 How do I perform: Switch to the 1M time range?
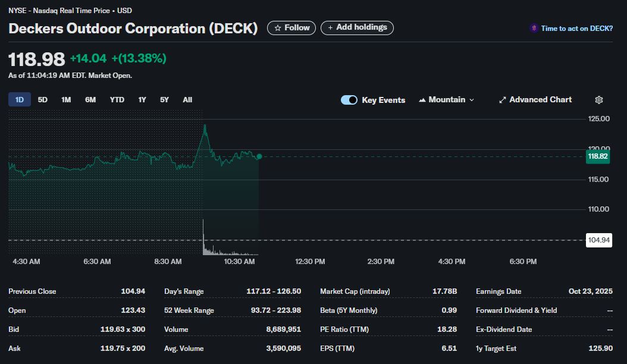(66, 99)
